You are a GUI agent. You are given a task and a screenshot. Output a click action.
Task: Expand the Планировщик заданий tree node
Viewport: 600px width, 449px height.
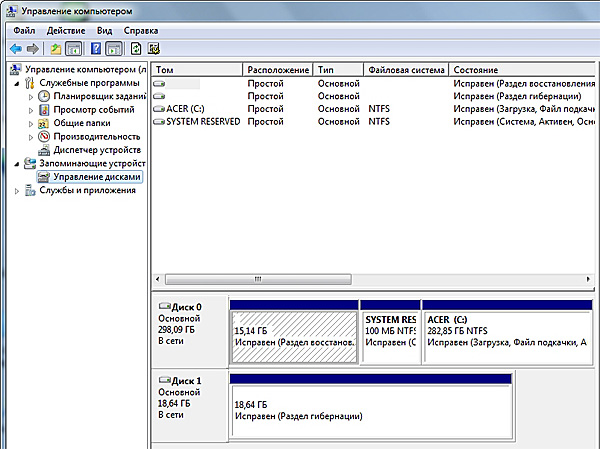[x=31, y=97]
